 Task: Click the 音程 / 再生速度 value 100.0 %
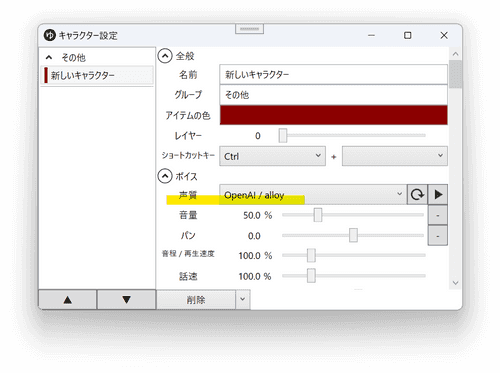[x=255, y=256]
